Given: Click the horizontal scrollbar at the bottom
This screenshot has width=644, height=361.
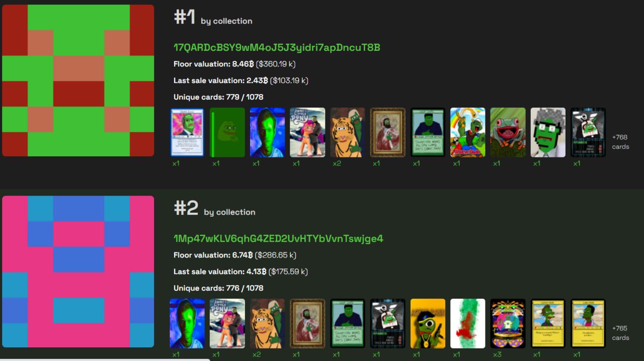Looking at the screenshot, I should pos(105,359).
